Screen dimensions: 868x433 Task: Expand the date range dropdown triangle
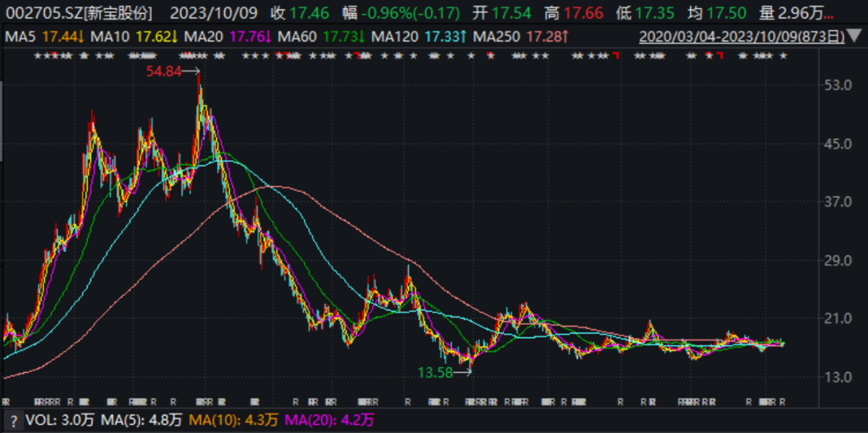pyautogui.click(x=855, y=37)
